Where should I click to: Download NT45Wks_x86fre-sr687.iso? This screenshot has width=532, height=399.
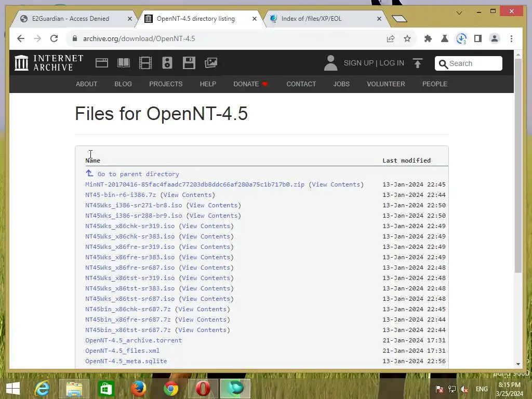point(130,268)
